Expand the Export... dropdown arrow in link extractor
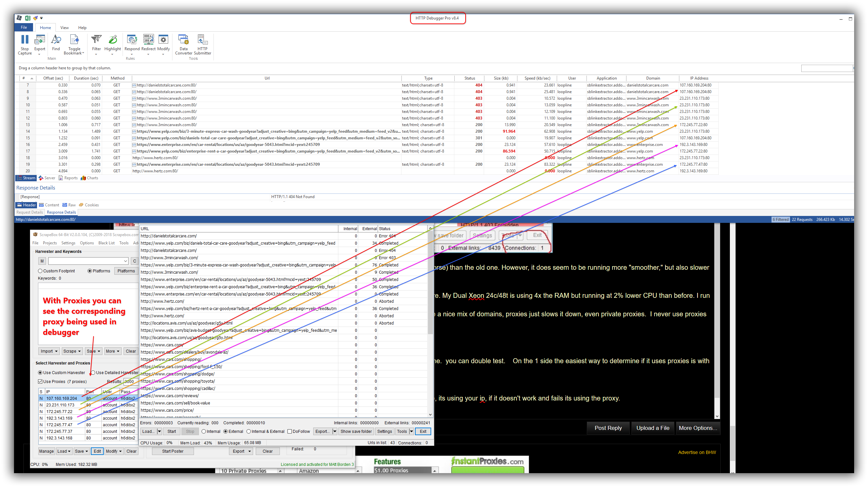Image resolution: width=868 pixels, height=487 pixels. coord(335,432)
